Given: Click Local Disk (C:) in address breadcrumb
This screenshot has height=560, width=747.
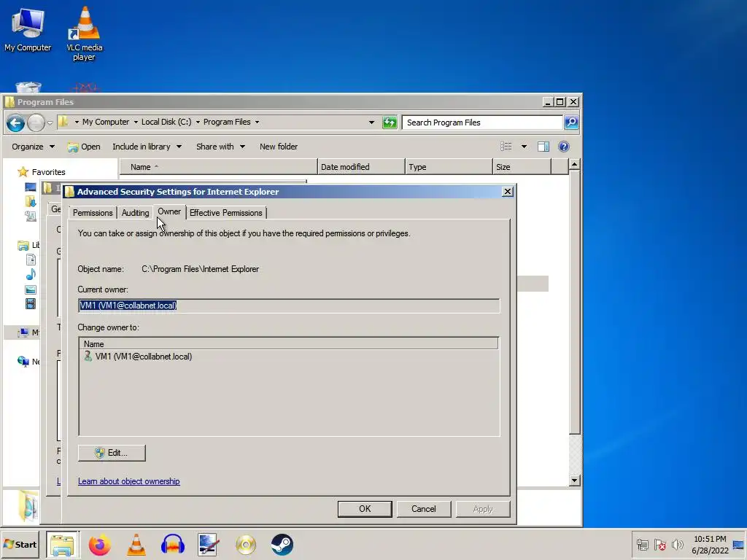Looking at the screenshot, I should coord(166,122).
